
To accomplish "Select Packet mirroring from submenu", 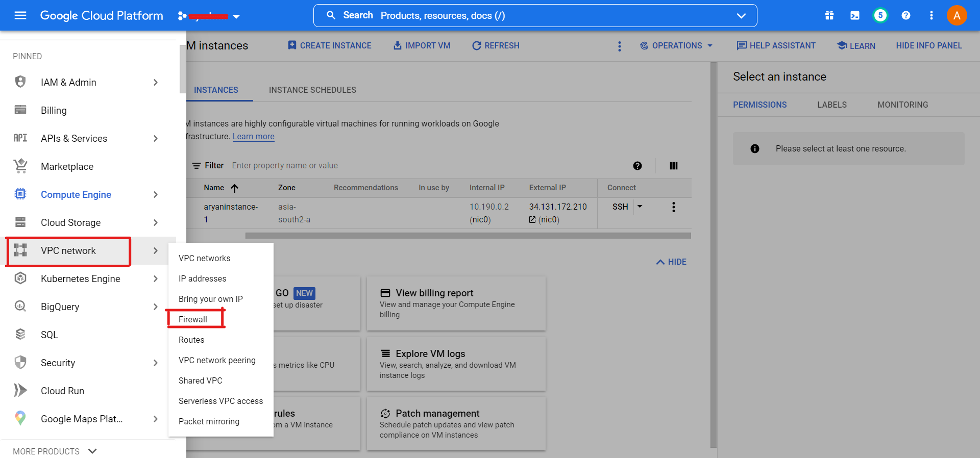I will tap(209, 421).
